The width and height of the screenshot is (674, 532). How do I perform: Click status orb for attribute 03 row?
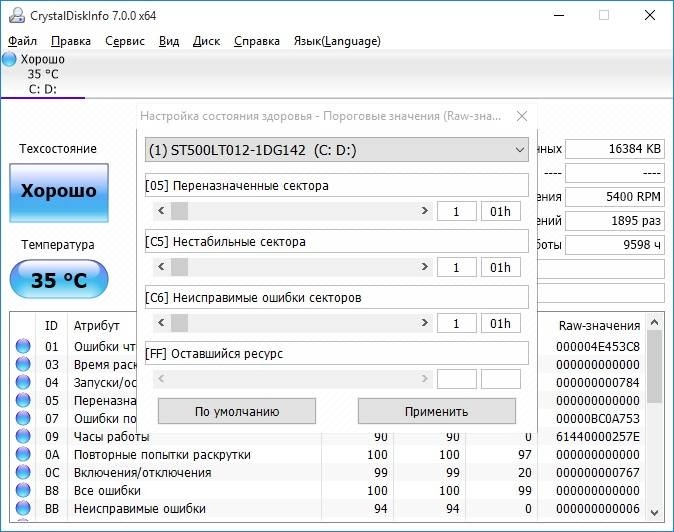click(x=23, y=364)
